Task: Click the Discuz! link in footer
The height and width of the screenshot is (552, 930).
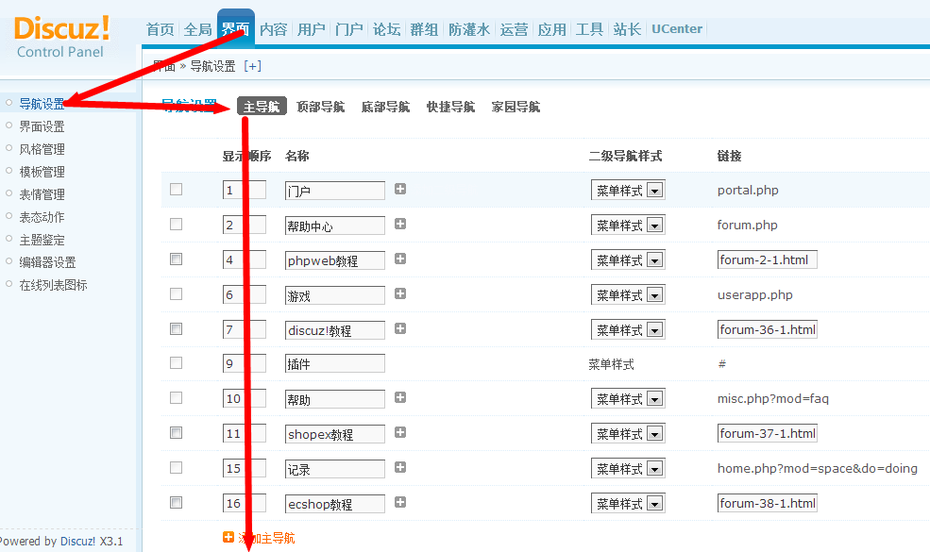Action: (x=78, y=541)
